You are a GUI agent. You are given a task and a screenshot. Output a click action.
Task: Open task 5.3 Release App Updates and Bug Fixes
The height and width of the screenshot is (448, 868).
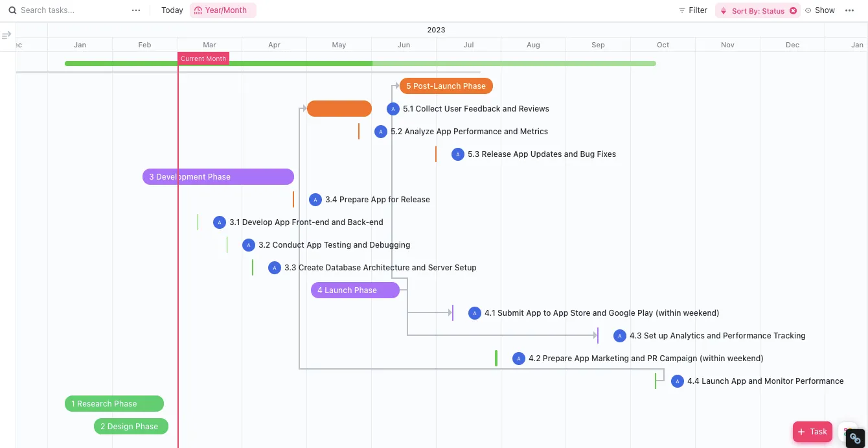(x=542, y=154)
